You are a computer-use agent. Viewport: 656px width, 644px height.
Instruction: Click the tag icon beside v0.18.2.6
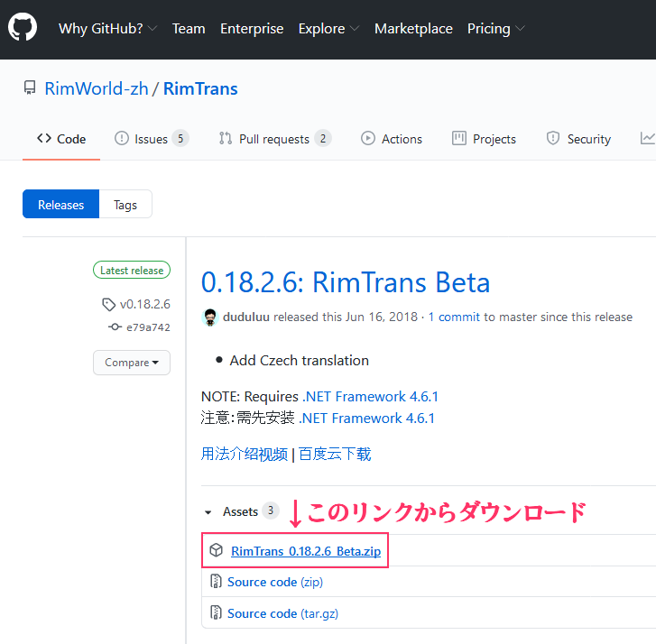click(109, 305)
